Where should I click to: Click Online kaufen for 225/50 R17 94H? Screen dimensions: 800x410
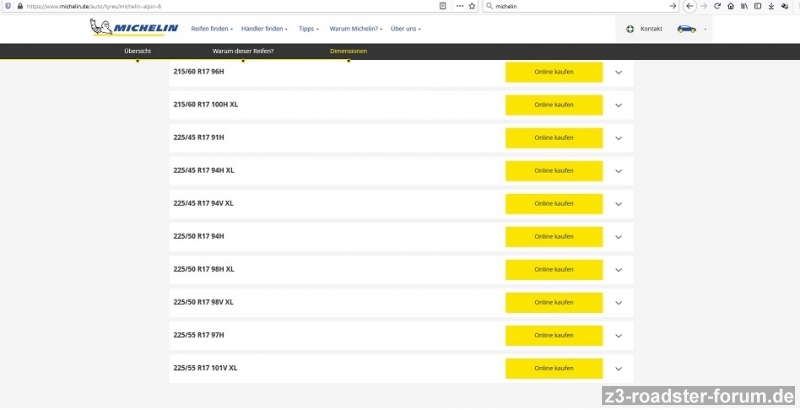tap(554, 237)
